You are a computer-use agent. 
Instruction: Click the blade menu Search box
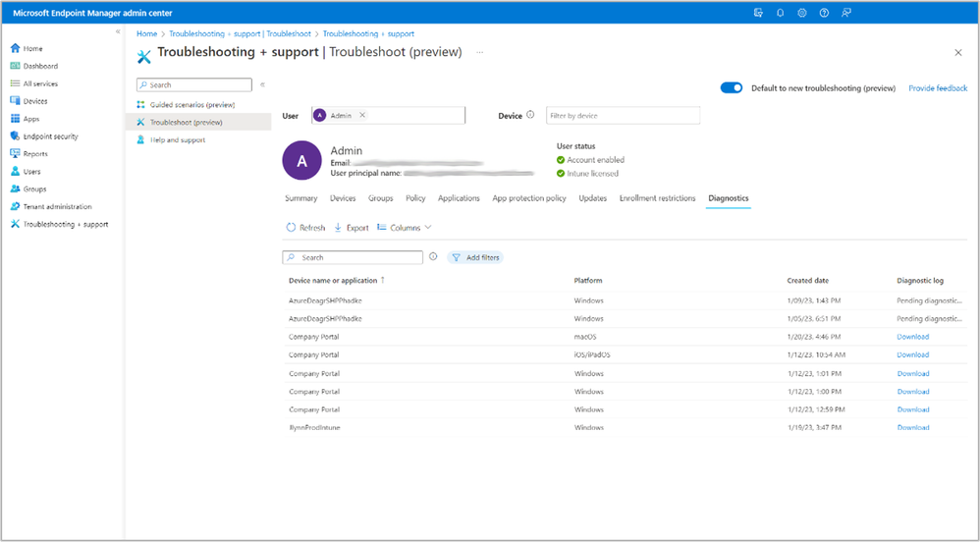pos(194,84)
